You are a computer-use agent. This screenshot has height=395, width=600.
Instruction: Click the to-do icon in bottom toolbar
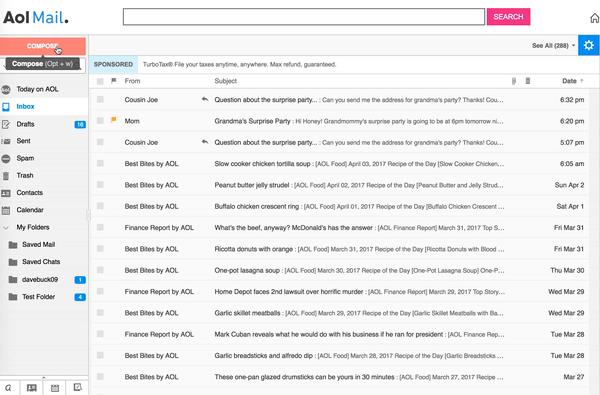(78, 387)
